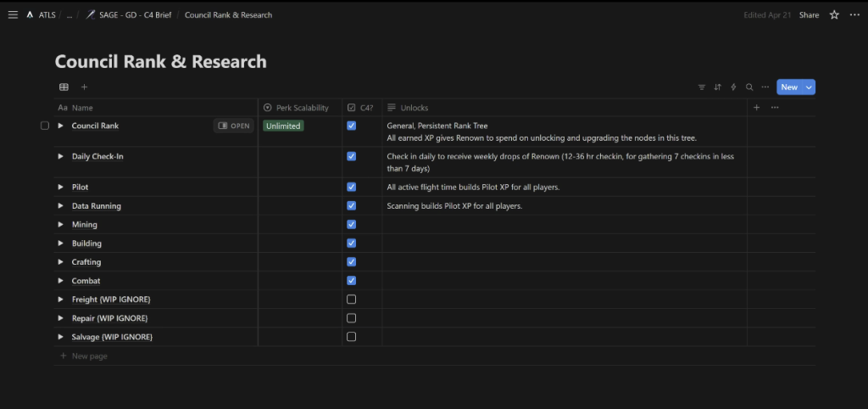
Task: Check the C4 box for Freight row
Action: [x=352, y=300]
